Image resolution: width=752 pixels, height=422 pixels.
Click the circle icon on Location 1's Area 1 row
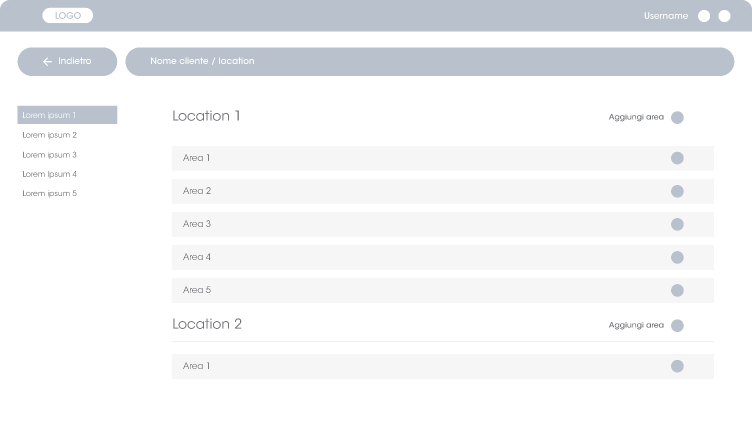pos(677,158)
